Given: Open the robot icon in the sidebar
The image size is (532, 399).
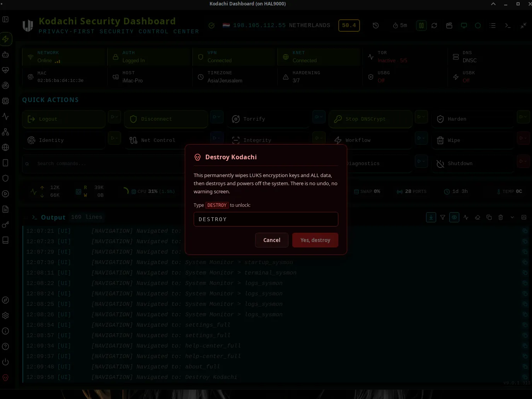Looking at the screenshot, I should 5,55.
